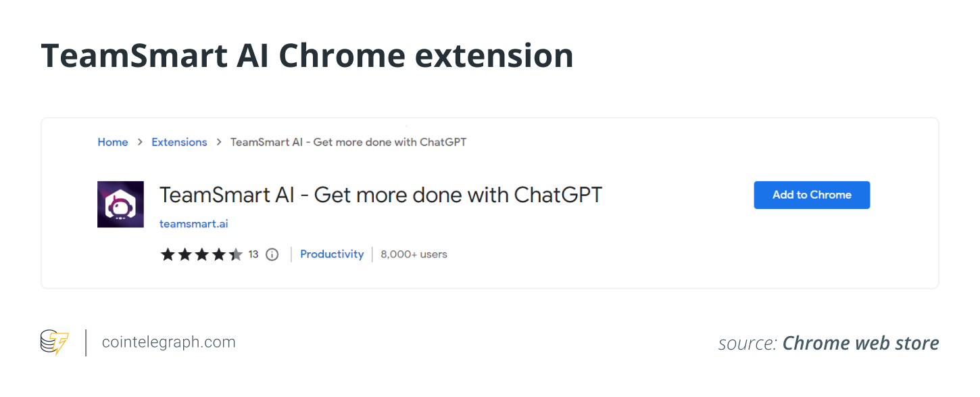The image size is (980, 397).
Task: Click the fourth rating star
Action: click(x=218, y=255)
